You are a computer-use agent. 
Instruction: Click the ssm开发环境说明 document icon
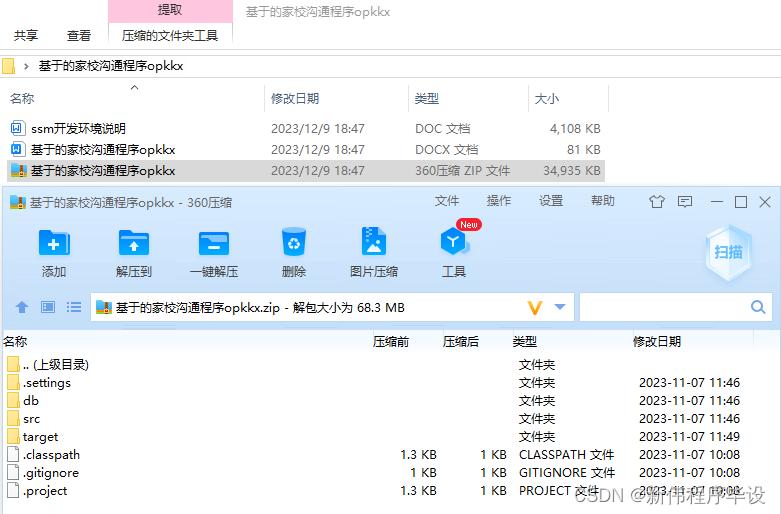tap(17, 128)
